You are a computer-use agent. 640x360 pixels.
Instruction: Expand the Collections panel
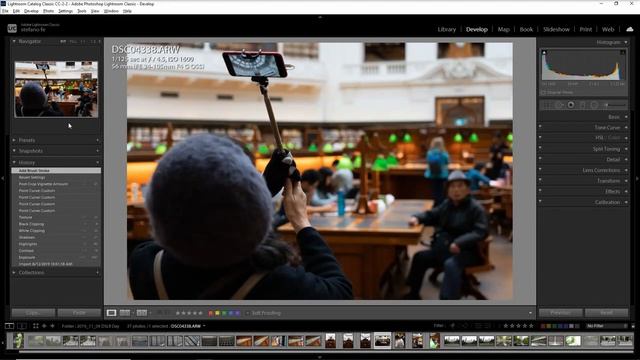click(x=14, y=272)
